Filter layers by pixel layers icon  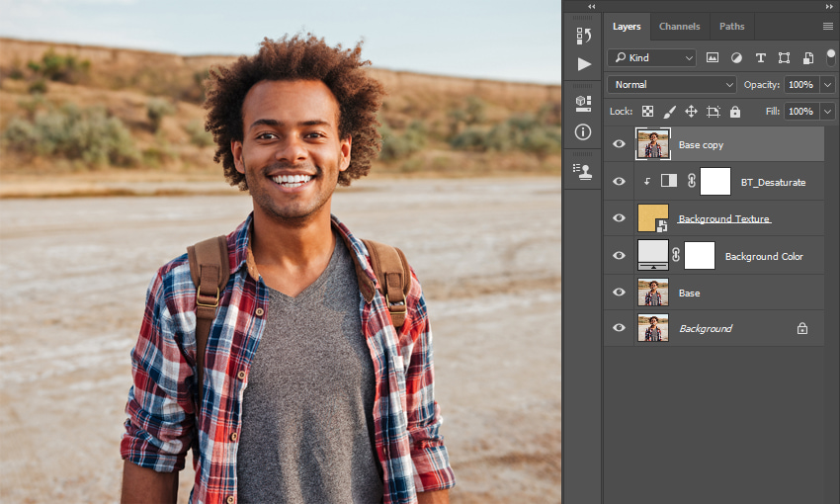point(712,58)
